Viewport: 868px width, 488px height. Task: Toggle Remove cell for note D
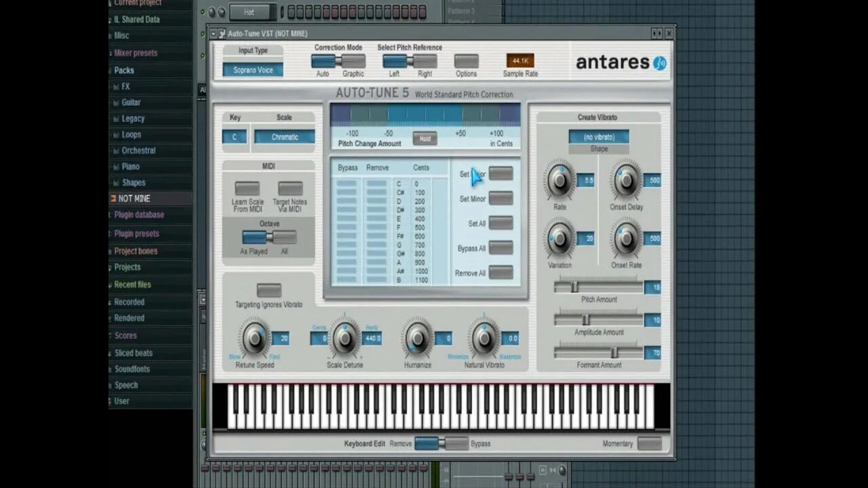click(376, 201)
